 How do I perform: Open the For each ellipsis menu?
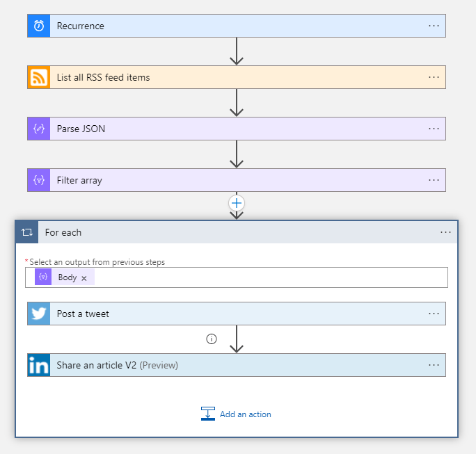click(x=445, y=232)
